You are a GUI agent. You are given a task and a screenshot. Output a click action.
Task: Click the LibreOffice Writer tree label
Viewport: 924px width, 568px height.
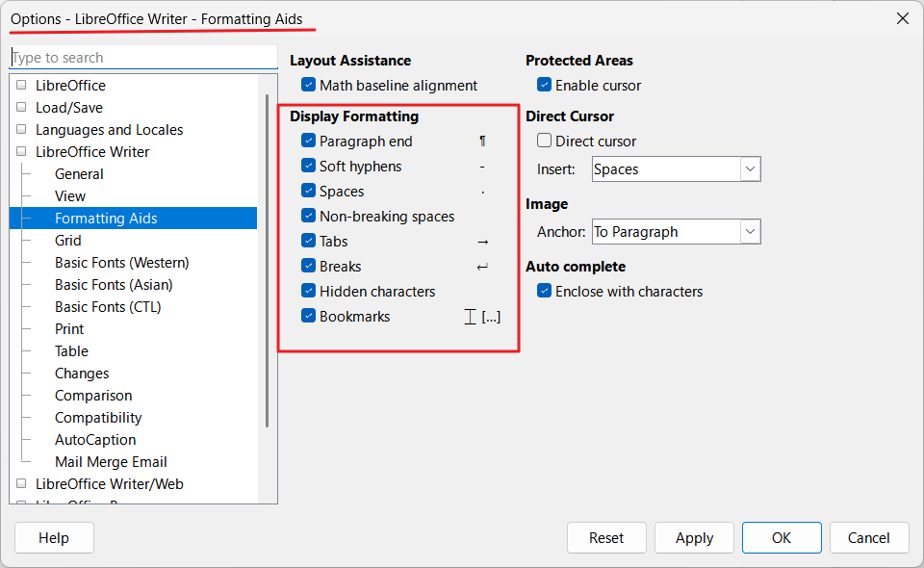(92, 151)
